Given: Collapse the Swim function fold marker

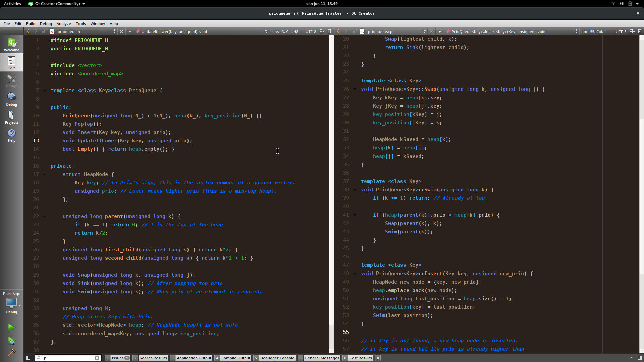Looking at the screenshot, I should [x=355, y=190].
